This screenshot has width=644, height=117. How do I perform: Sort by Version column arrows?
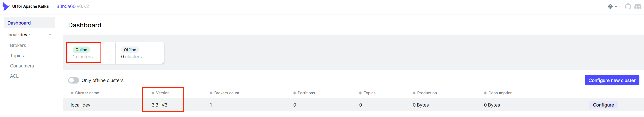tap(153, 93)
